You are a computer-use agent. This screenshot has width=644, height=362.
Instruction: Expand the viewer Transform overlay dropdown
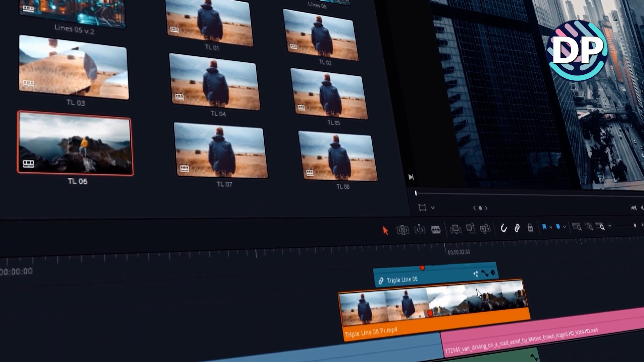[x=433, y=208]
